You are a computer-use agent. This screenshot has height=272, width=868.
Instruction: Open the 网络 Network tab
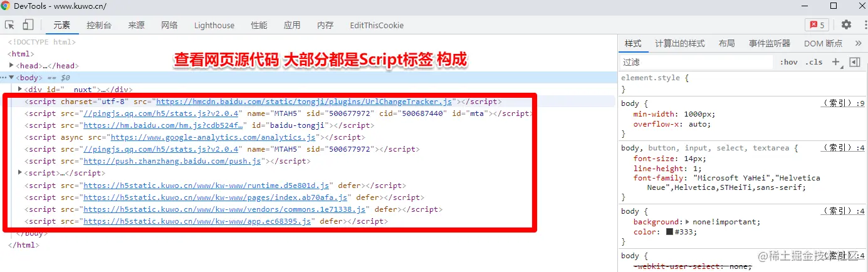[169, 25]
